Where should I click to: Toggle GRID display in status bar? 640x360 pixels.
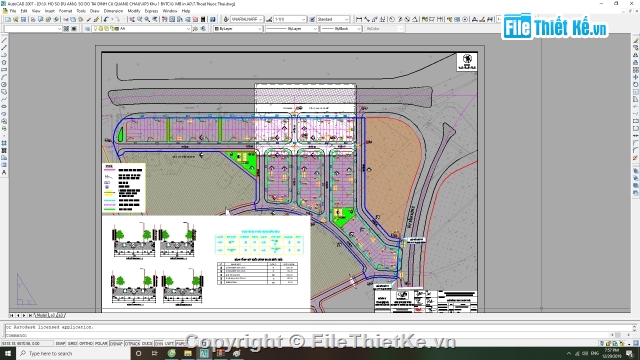(x=72, y=344)
